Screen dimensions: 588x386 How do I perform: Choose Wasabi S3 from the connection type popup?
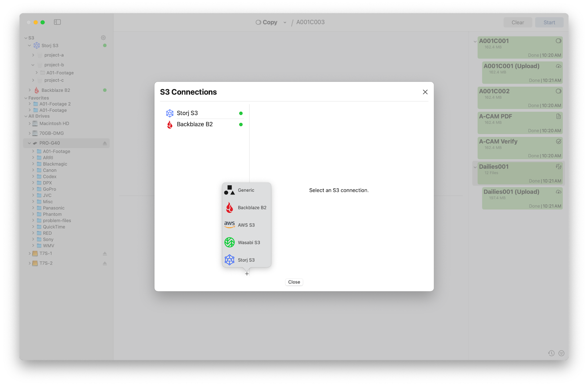coord(247,242)
